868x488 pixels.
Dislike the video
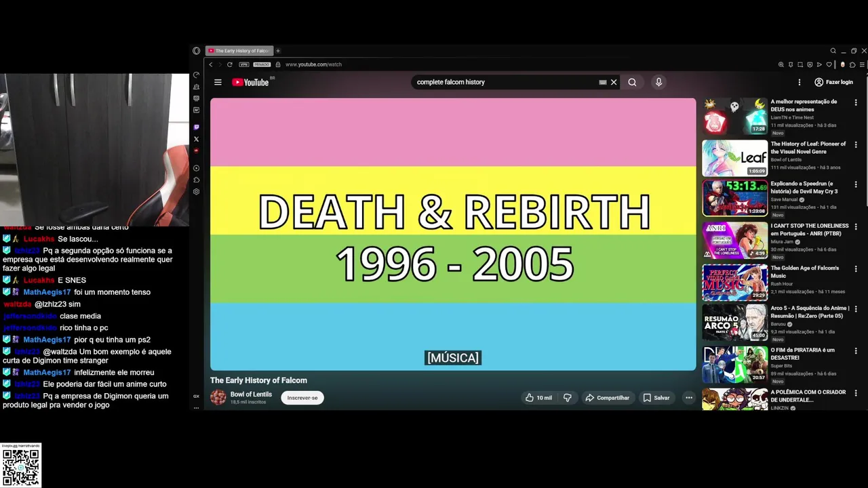tap(568, 398)
